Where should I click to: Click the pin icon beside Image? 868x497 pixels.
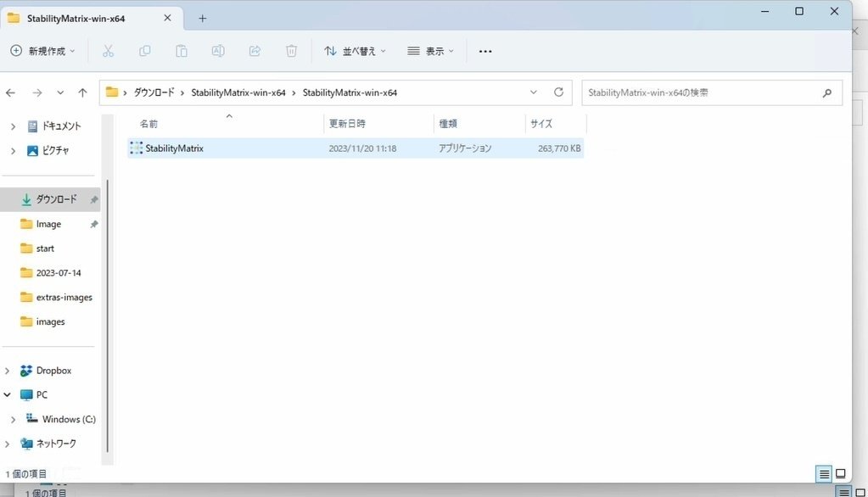(x=94, y=224)
